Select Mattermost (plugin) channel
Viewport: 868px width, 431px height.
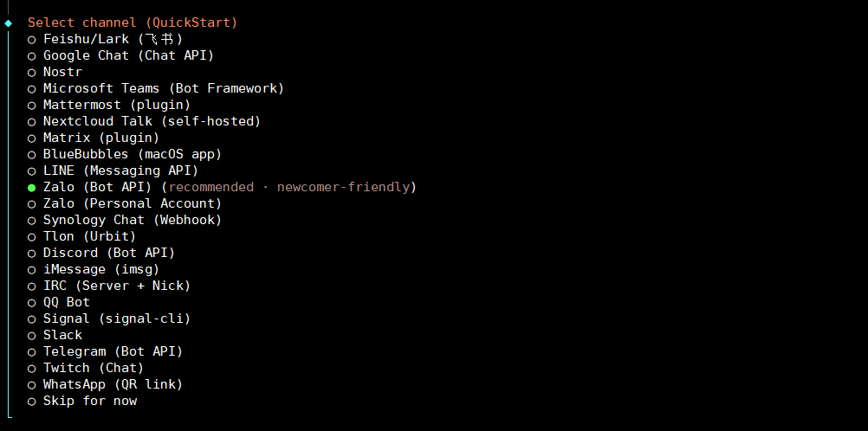coord(116,105)
